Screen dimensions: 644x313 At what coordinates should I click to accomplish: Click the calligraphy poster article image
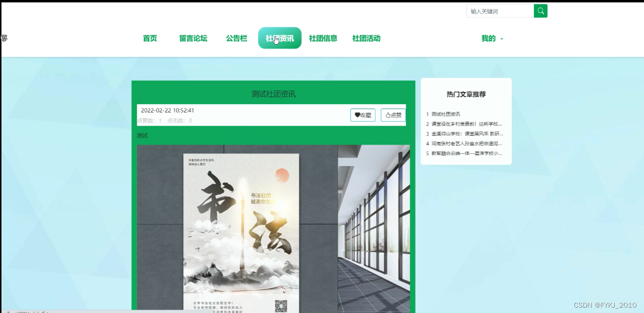273,229
